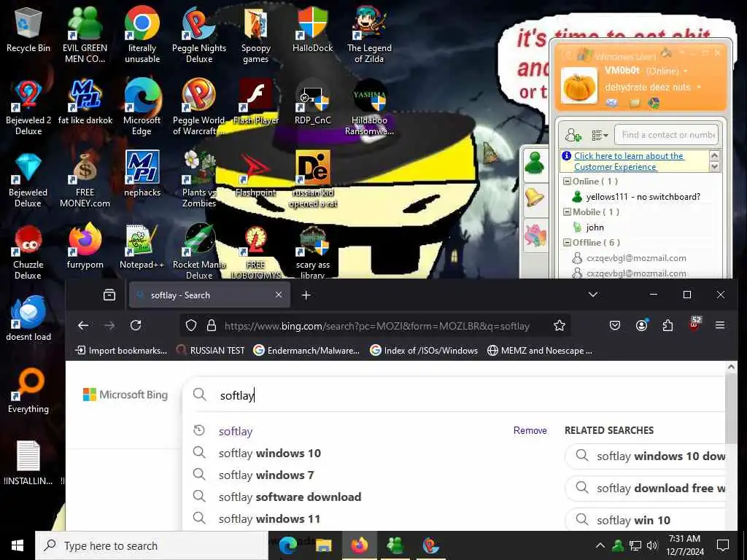Open Firefox extensions puzzle icon

[667, 325]
